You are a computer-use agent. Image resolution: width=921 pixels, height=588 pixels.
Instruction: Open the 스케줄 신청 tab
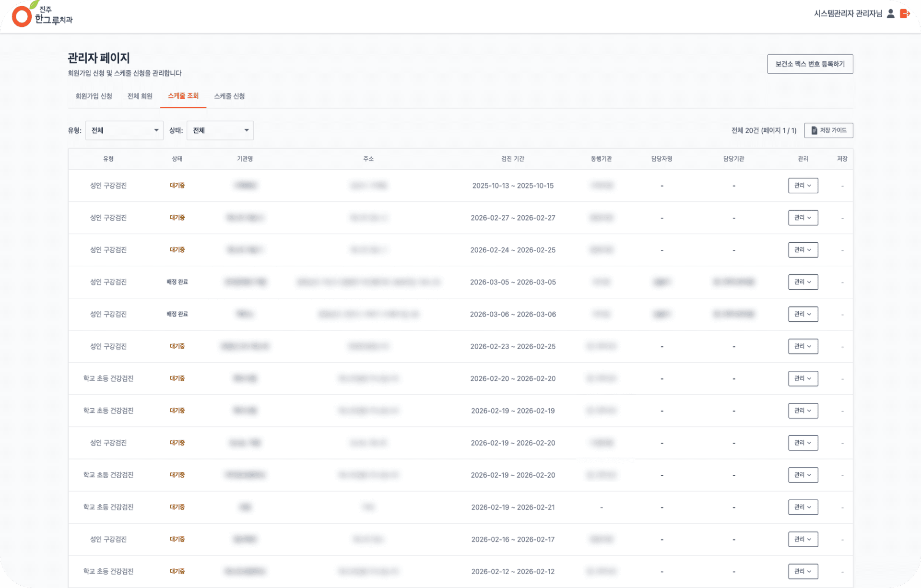click(x=229, y=96)
